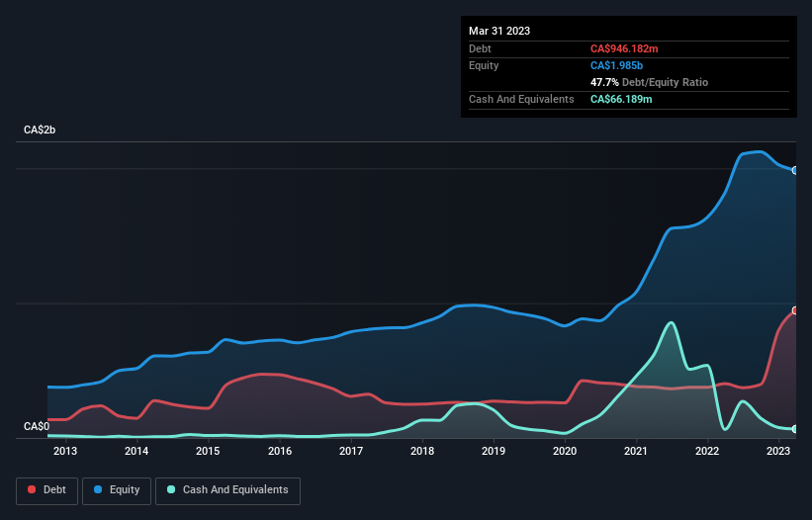Image resolution: width=812 pixels, height=520 pixels.
Task: Click the 2016 x-axis label
Action: 280,451
